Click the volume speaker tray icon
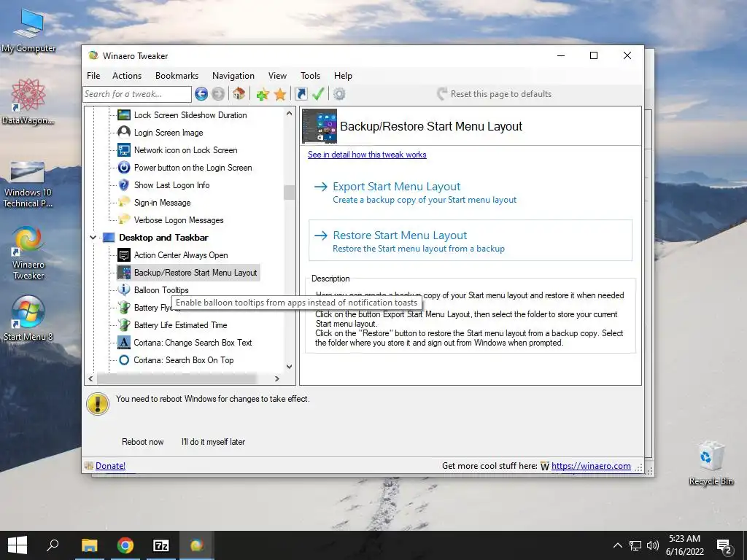The image size is (747, 560). tap(652, 545)
